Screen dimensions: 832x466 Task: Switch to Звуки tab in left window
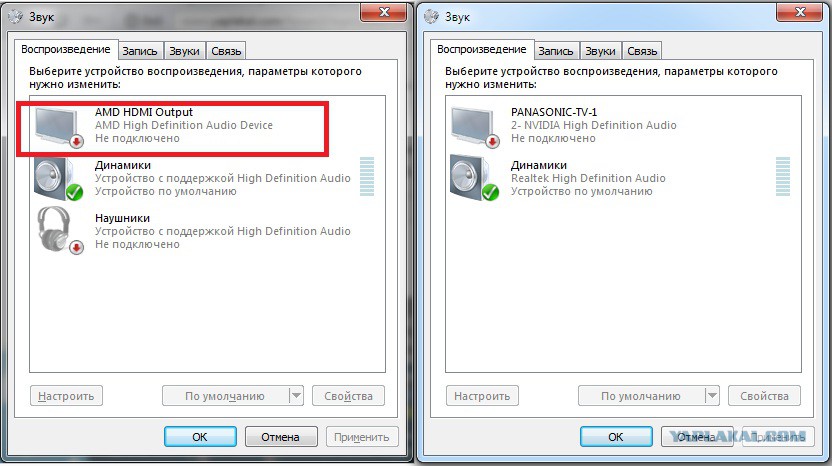tap(184, 51)
